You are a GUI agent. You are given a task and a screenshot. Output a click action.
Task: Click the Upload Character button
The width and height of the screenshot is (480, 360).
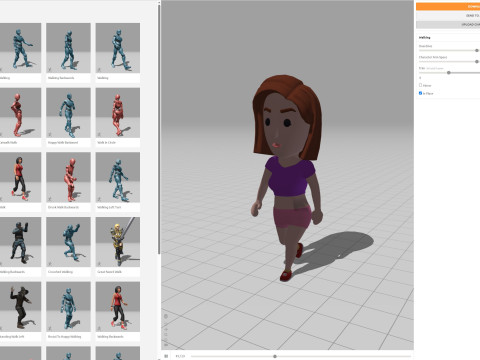[x=448, y=25]
